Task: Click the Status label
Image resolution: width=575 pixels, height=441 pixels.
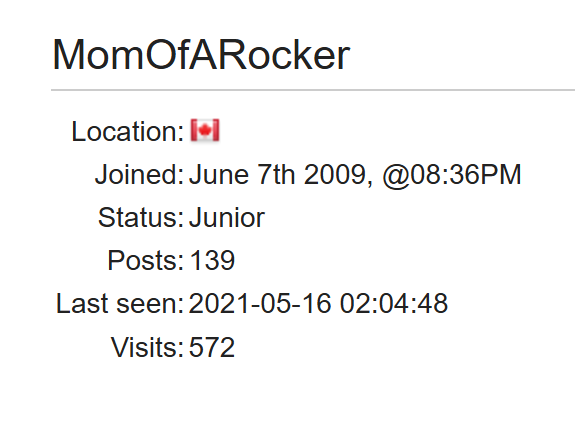Action: [x=141, y=218]
